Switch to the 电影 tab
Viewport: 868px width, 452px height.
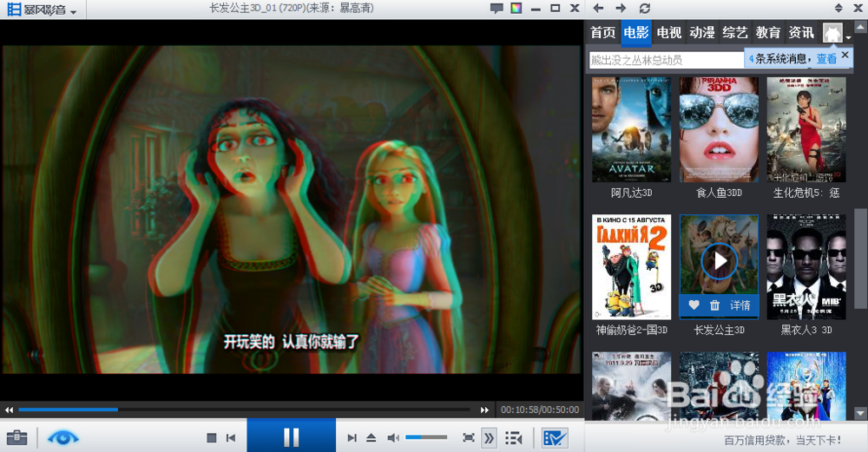point(636,33)
